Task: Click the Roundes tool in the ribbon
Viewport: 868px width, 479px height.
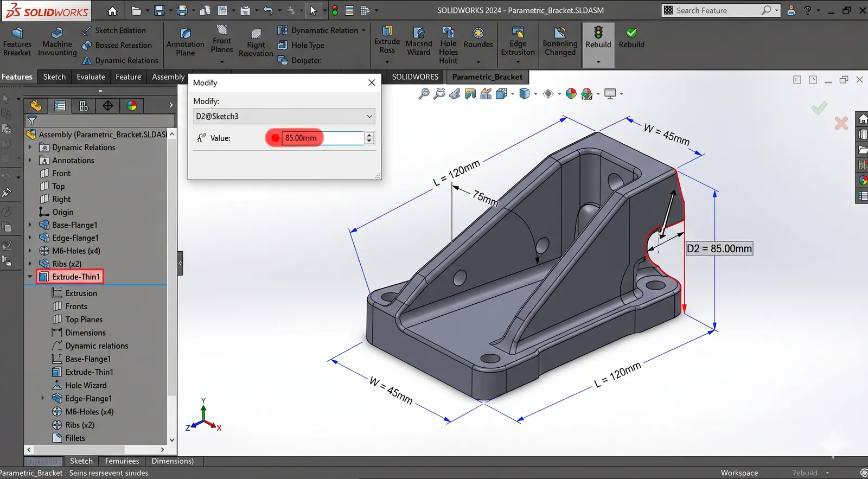Action: [x=478, y=38]
